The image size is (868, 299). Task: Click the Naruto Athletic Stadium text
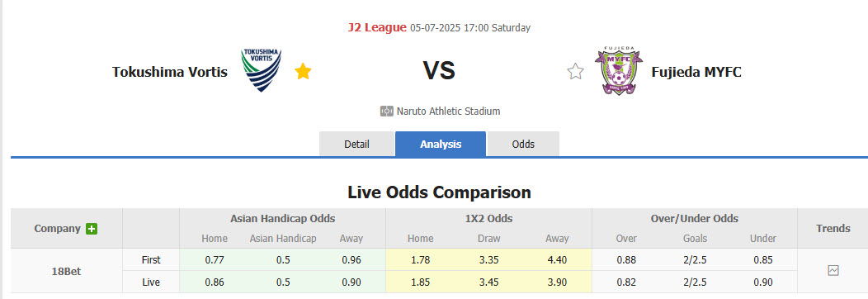coord(448,112)
